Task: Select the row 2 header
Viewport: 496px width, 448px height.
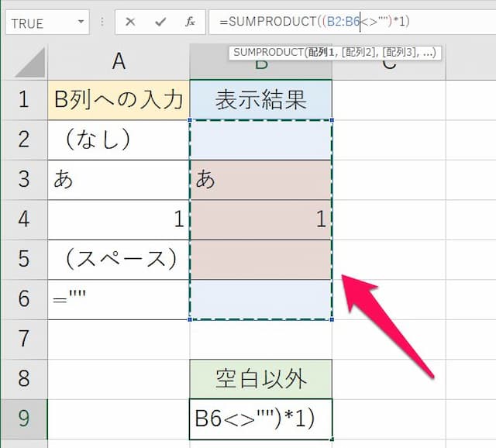Action: pos(24,140)
